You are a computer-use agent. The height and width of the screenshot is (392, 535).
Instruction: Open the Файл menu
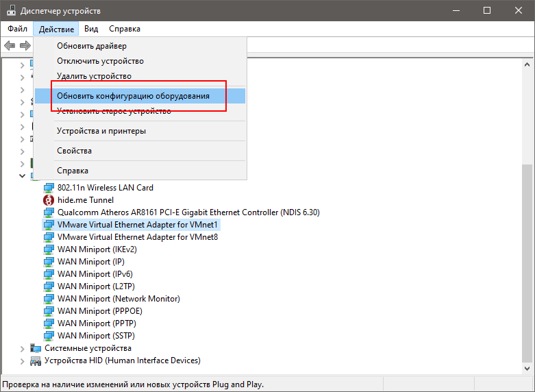17,29
